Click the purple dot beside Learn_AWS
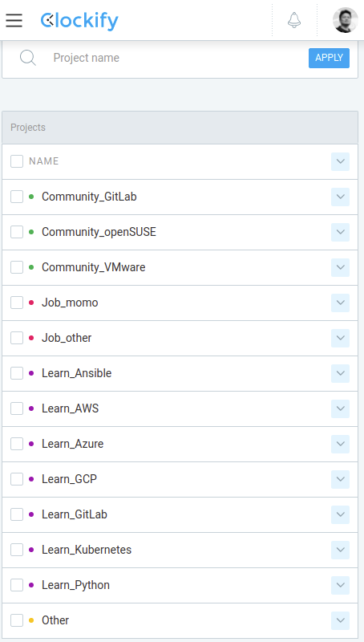 point(31,408)
